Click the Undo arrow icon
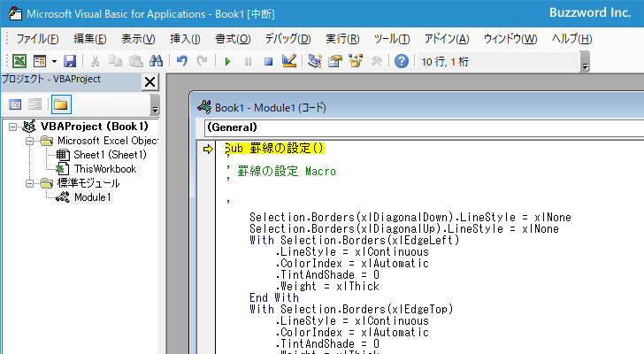 pos(182,61)
